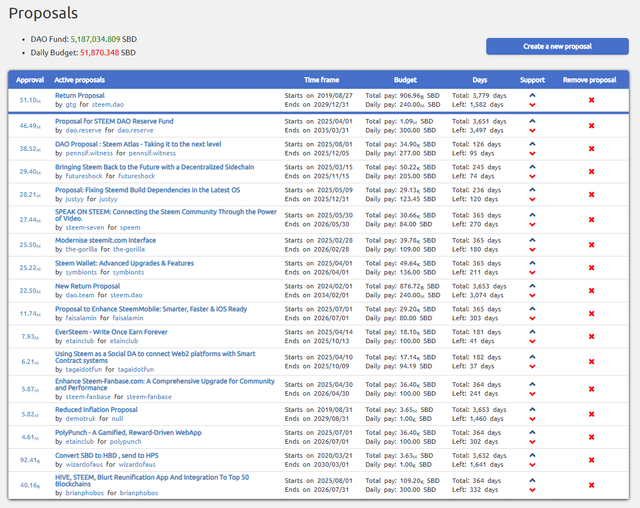The height and width of the screenshot is (508, 640).
Task: Remove the Return Proposal with red X
Action: [591, 100]
